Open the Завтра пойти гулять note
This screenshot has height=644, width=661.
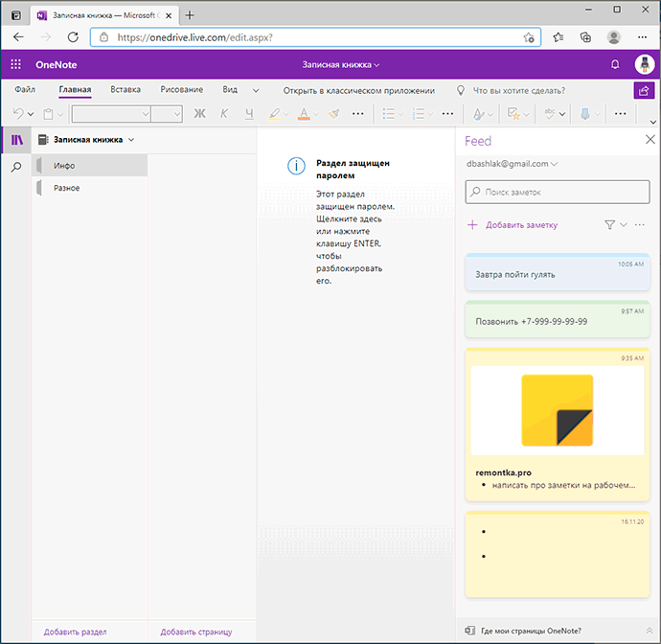click(x=557, y=274)
